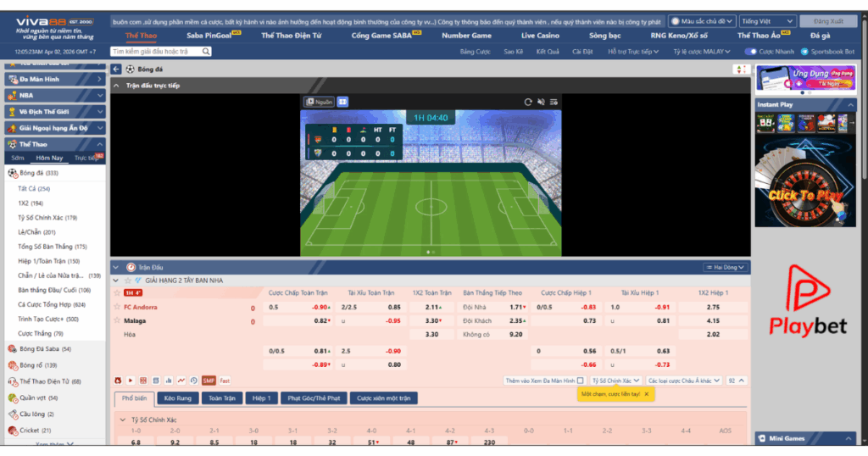Click the search magnifier icon
Image resolution: width=868 pixels, height=456 pixels.
pyautogui.click(x=206, y=52)
